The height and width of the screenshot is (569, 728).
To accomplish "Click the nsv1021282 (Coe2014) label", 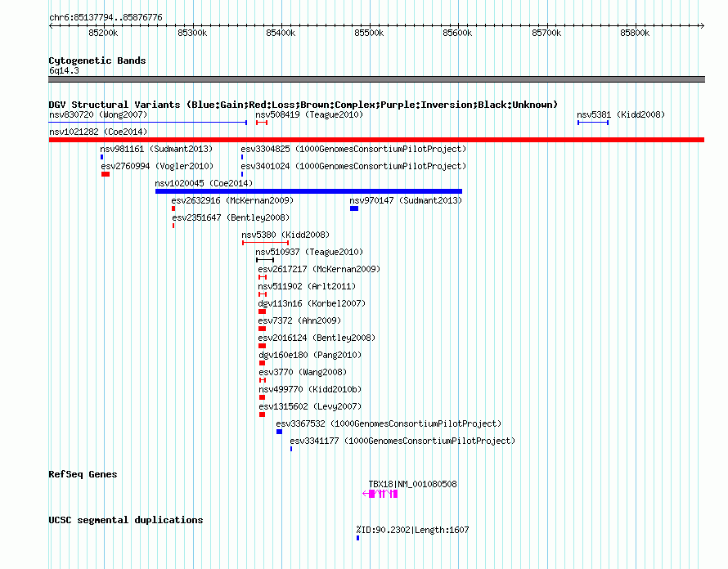I will tap(98, 132).
